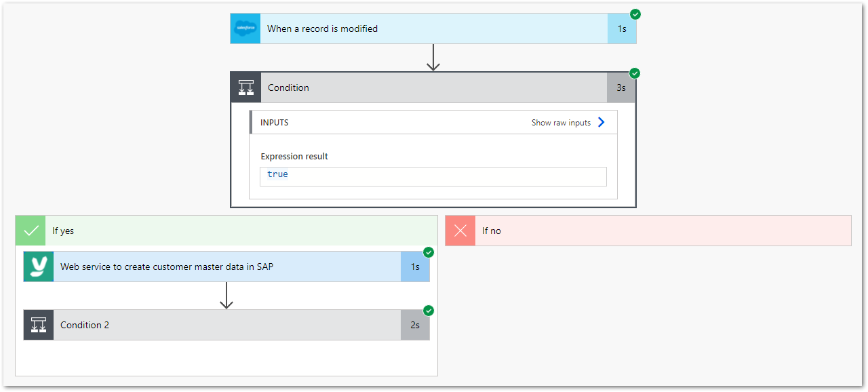The height and width of the screenshot is (392, 868).
Task: Click green checkmark icon on If yes
Action: tap(31, 231)
